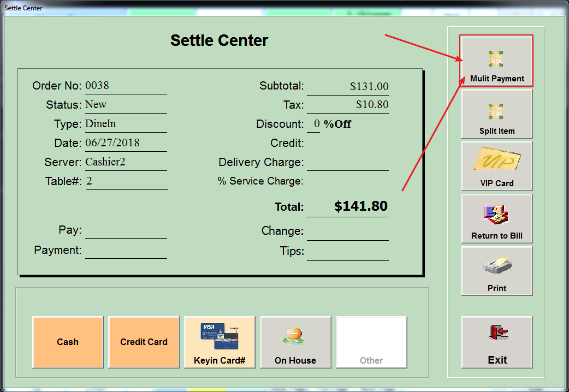Click the order number 0038
This screenshot has height=392, width=569.
point(97,85)
